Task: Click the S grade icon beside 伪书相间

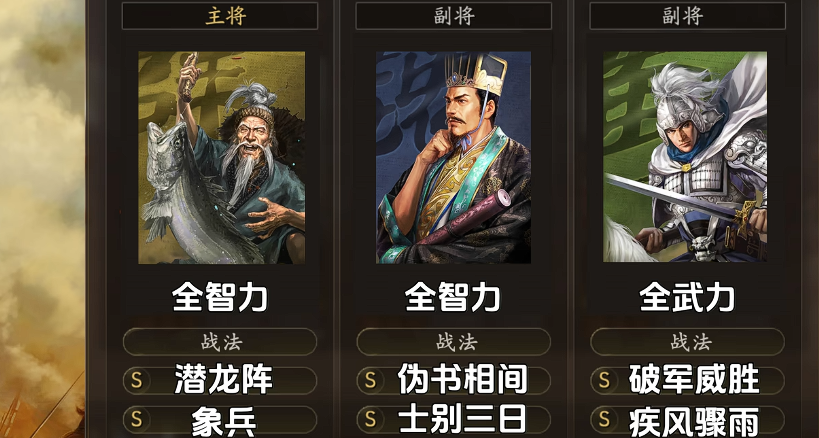Action: 370,381
